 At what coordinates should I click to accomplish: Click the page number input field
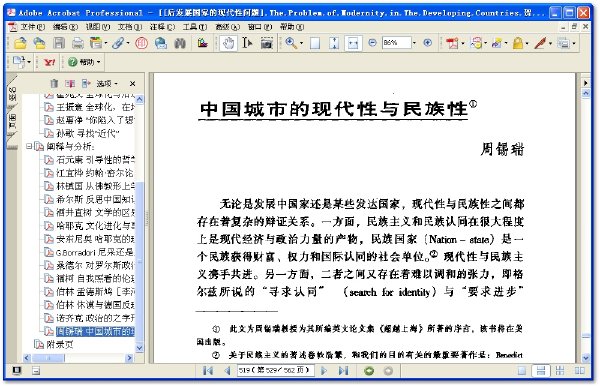pyautogui.click(x=276, y=371)
